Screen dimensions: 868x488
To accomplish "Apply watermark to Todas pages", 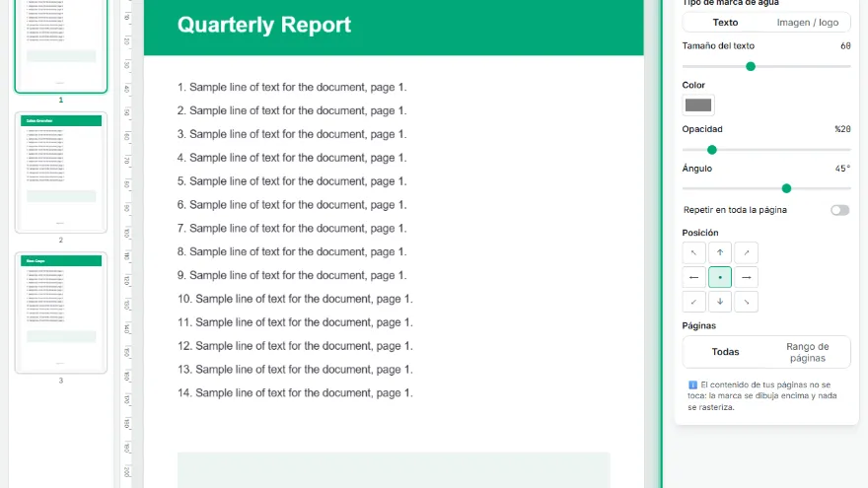I will pyautogui.click(x=725, y=352).
